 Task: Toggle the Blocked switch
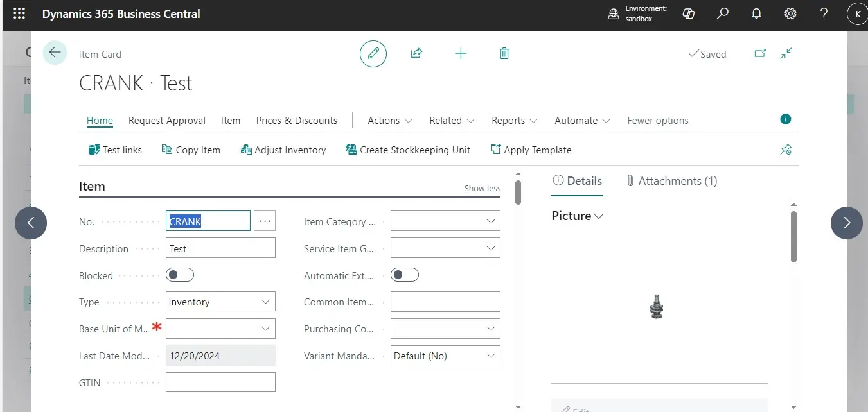(x=180, y=275)
